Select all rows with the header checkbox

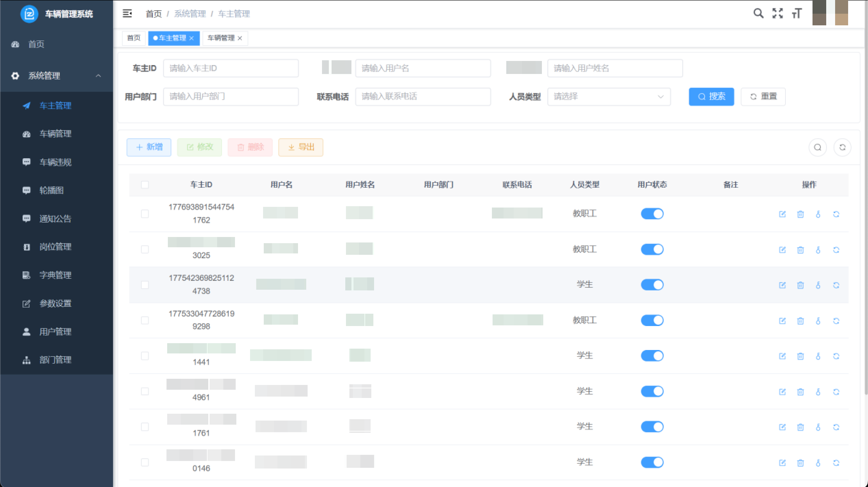(145, 185)
